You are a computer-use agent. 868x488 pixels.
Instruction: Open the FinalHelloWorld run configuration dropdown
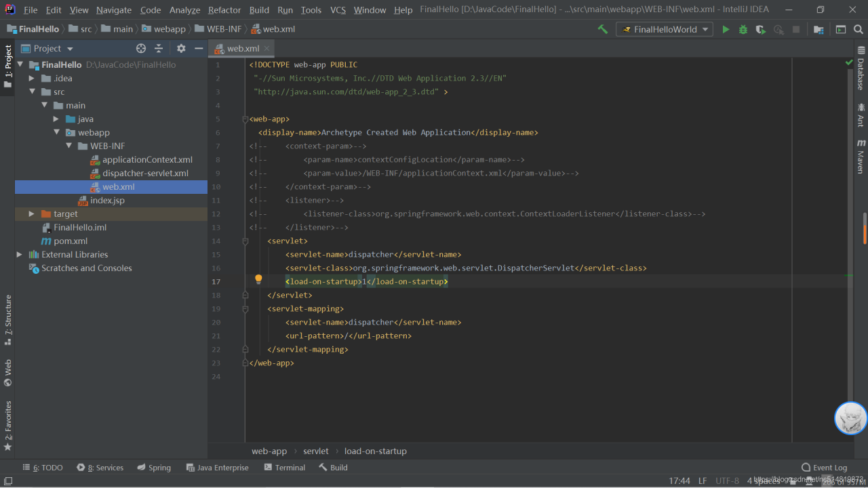(x=665, y=29)
